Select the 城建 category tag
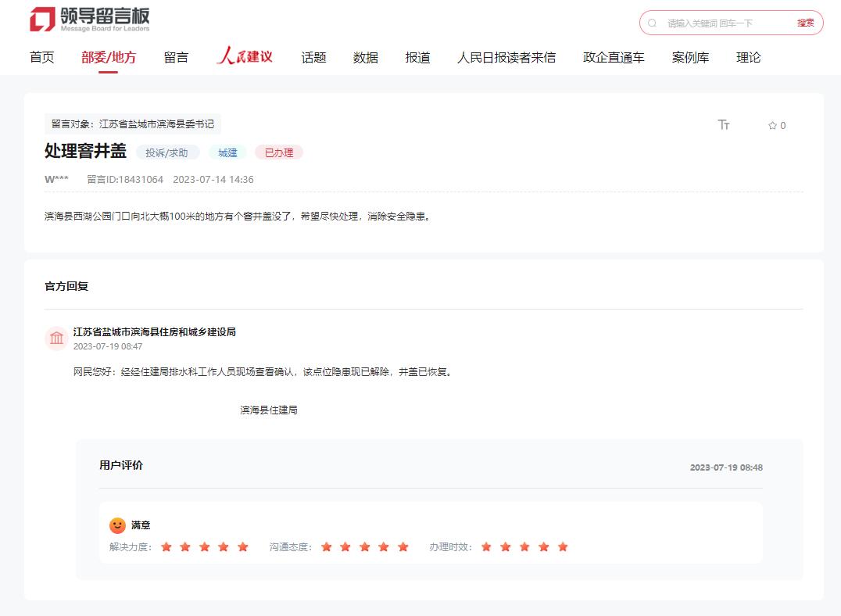 coord(227,152)
